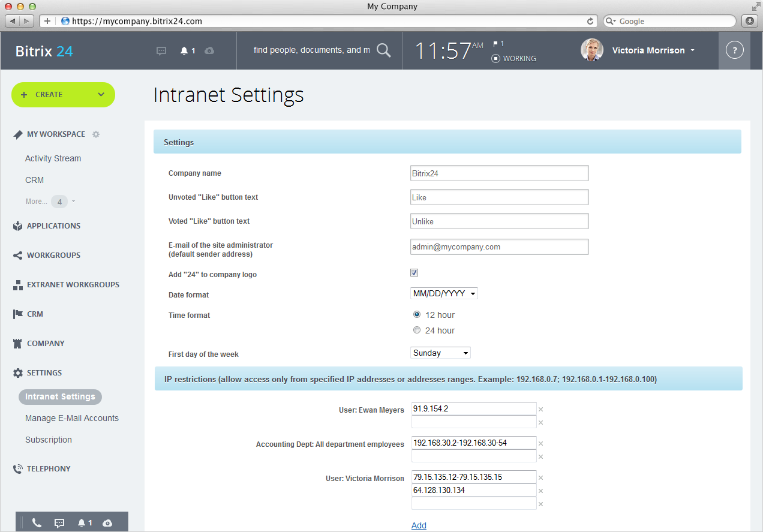Open My Workspace menu section
This screenshot has width=763, height=532.
click(56, 134)
